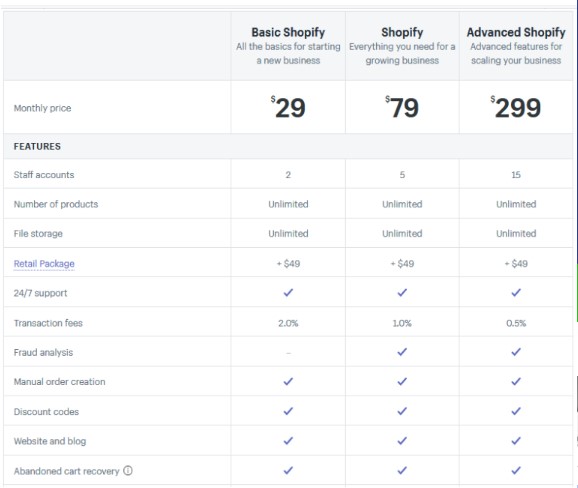Click Abandoned cart recovery checkmark for Advanced Shopify
The height and width of the screenshot is (488, 578).
coord(516,470)
